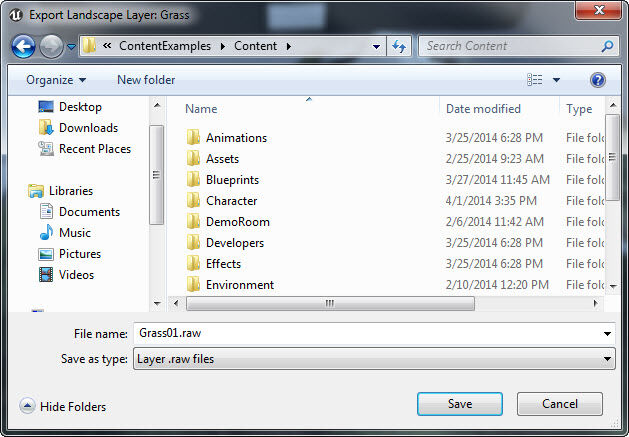
Task: Sort by the Type column header
Action: (x=579, y=109)
